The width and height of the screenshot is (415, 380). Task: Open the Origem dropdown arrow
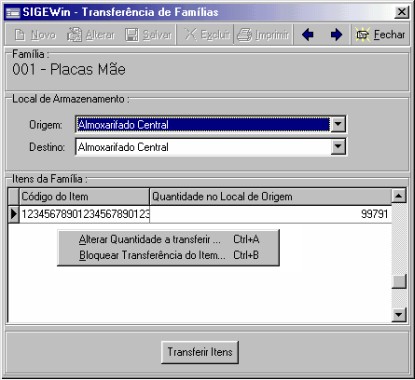click(x=338, y=124)
